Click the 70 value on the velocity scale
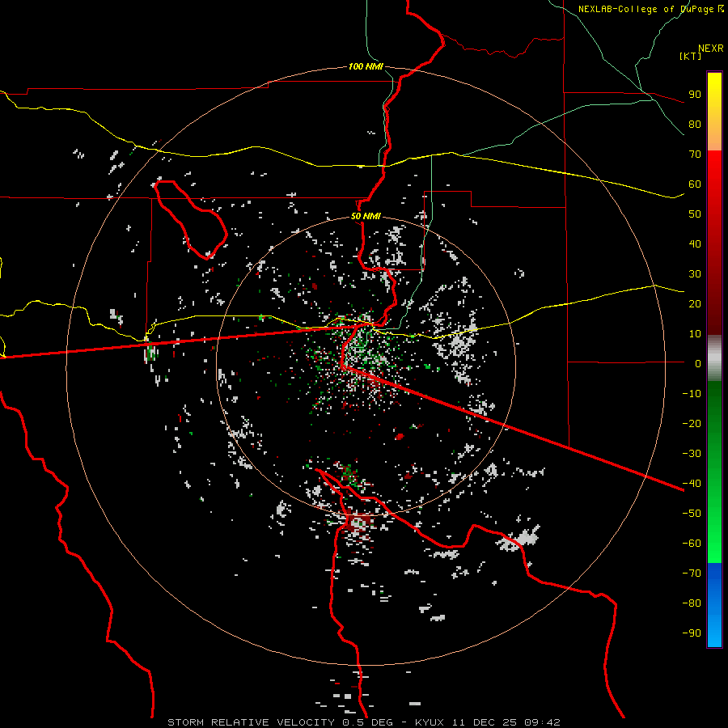 pos(695,154)
